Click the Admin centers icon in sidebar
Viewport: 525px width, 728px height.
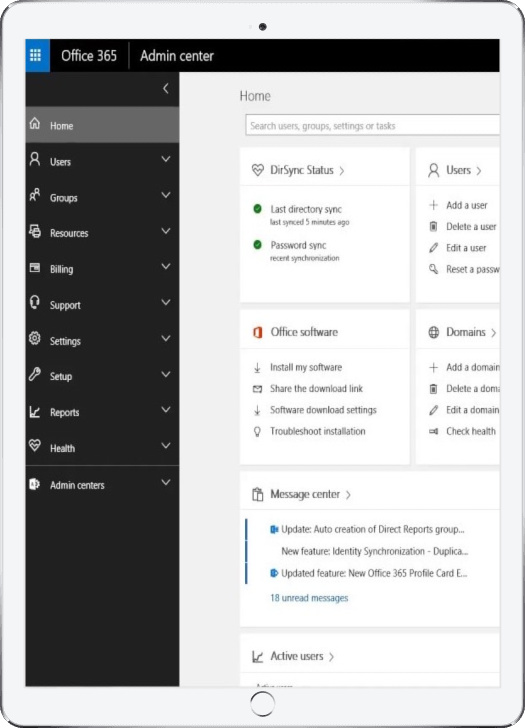click(x=35, y=484)
